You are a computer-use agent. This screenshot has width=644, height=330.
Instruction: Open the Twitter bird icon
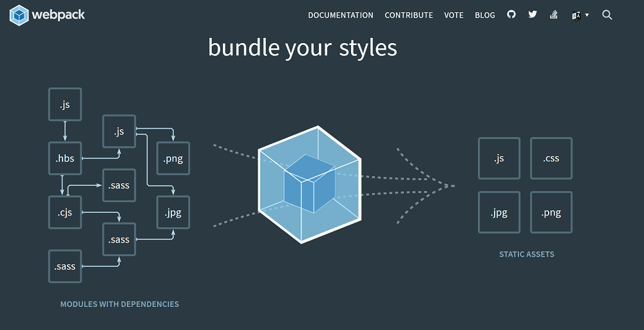[533, 14]
